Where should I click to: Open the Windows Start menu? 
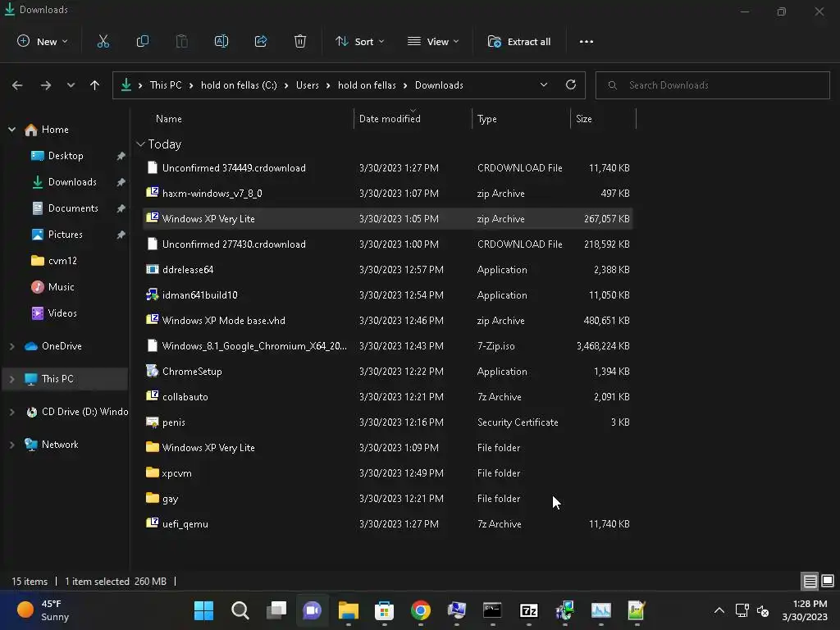click(x=203, y=610)
